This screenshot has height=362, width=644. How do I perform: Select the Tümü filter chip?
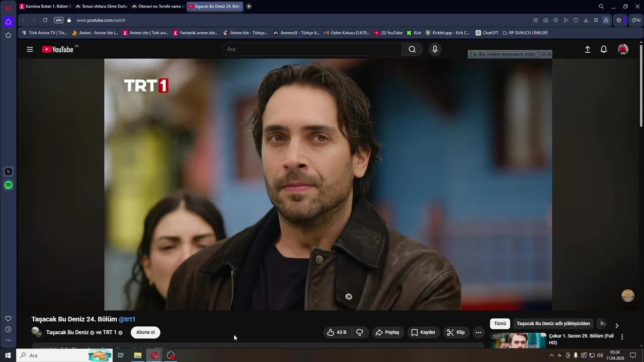[500, 324]
